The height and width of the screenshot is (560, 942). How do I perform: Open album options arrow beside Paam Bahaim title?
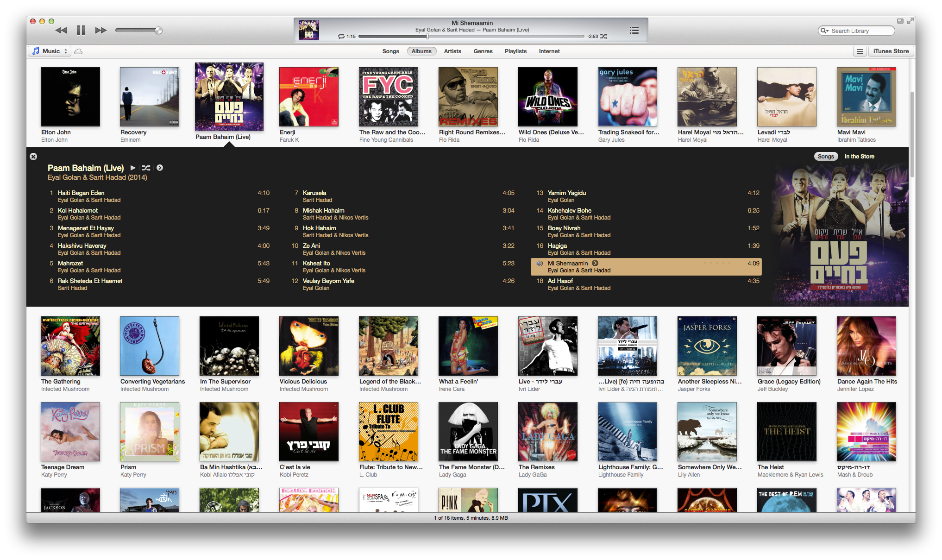pyautogui.click(x=160, y=168)
